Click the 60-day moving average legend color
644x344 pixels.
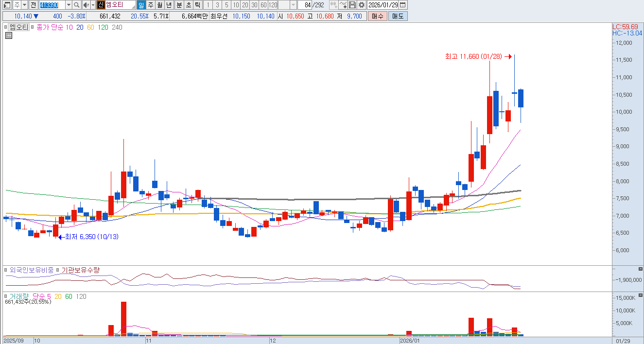[90, 27]
